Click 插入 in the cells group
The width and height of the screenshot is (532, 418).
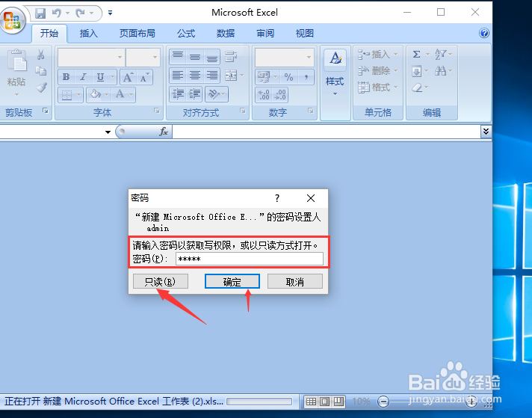tap(377, 55)
